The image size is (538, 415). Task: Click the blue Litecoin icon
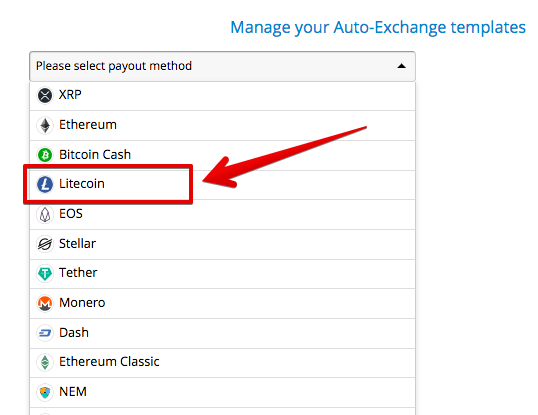[45, 184]
